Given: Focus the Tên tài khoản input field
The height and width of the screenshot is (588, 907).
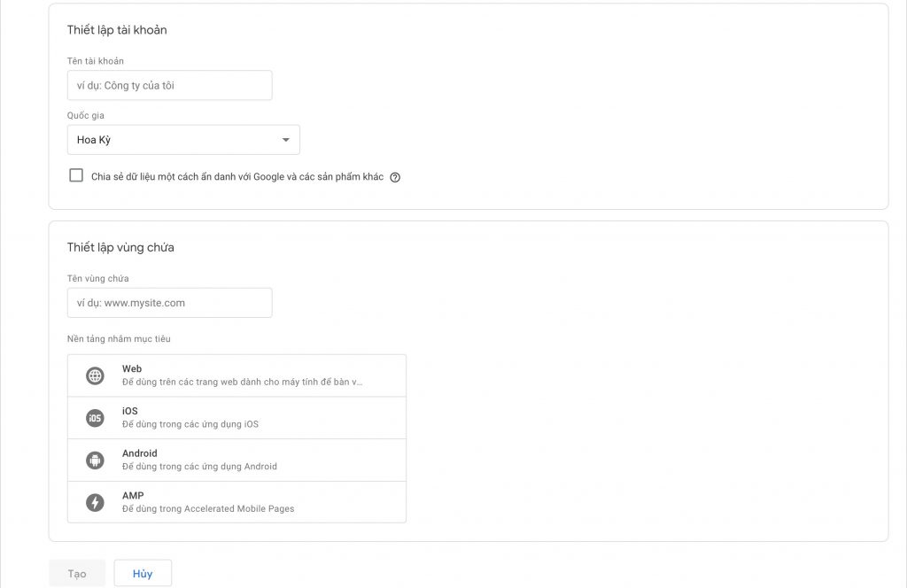Looking at the screenshot, I should tap(169, 86).
